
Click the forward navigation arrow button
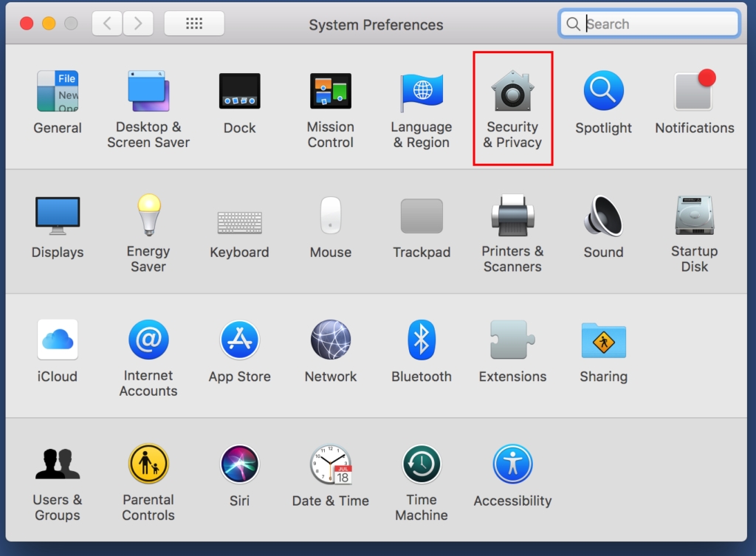pos(137,24)
